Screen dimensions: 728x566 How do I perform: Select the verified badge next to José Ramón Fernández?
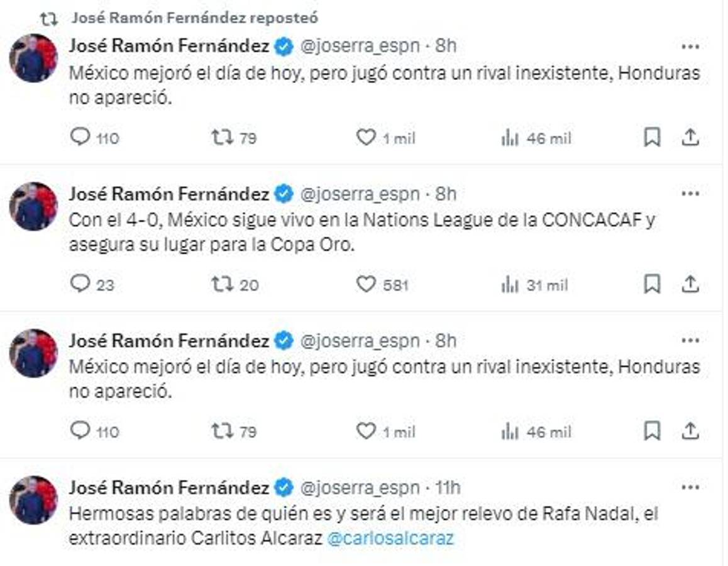coord(285,45)
